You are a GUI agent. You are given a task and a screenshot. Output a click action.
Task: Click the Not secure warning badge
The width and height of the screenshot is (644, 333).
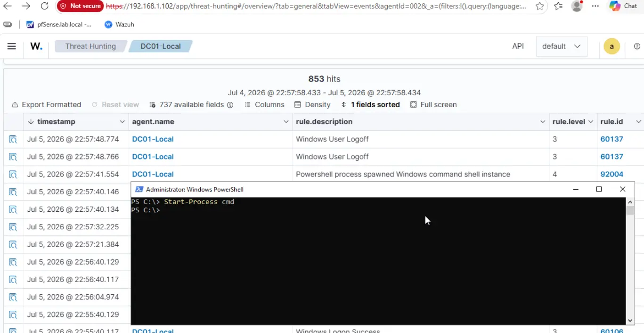tap(80, 6)
